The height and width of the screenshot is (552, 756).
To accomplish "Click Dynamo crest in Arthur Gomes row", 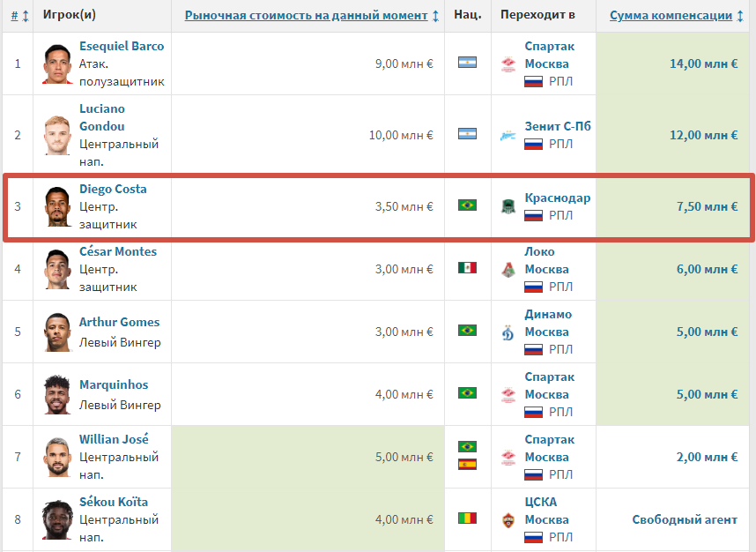I will click(508, 332).
